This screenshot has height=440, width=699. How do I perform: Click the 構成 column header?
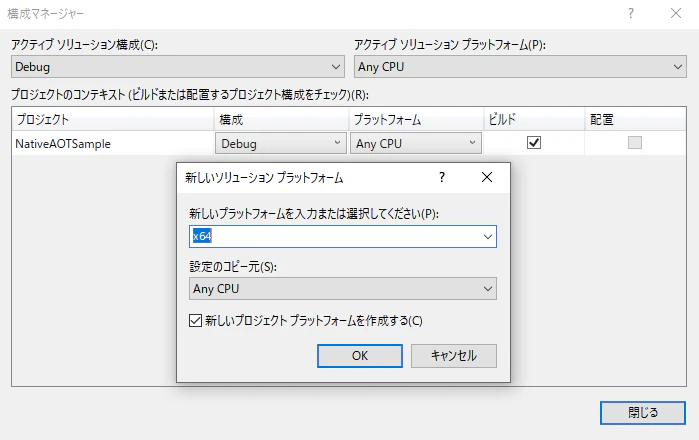[281, 119]
